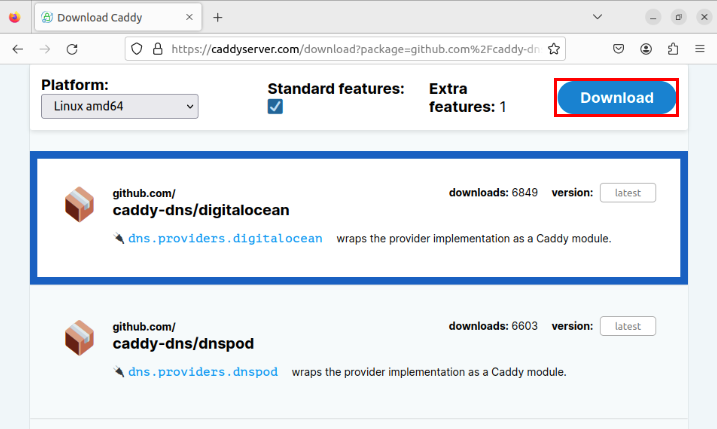
Task: Close the Download Caddy tab
Action: (x=189, y=17)
